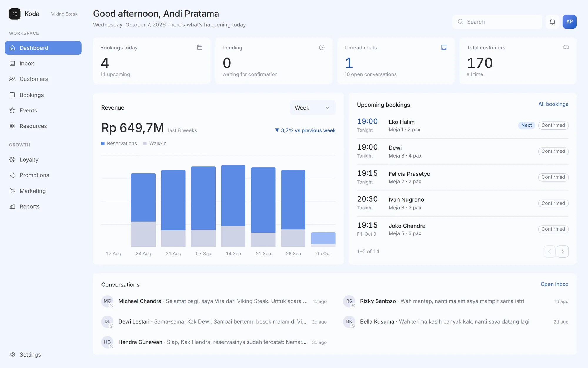This screenshot has width=588, height=368.
Task: Open Eko Halim 19:00 booking
Action: click(462, 125)
